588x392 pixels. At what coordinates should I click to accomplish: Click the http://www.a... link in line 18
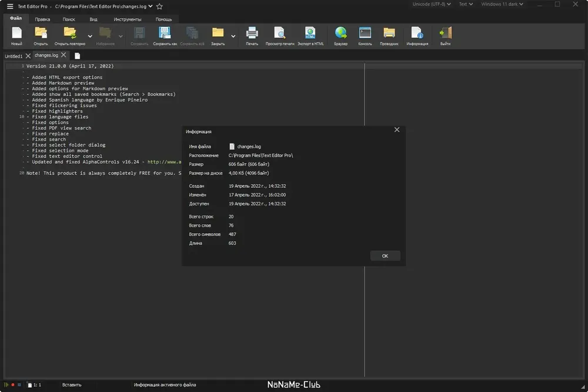coord(164,162)
